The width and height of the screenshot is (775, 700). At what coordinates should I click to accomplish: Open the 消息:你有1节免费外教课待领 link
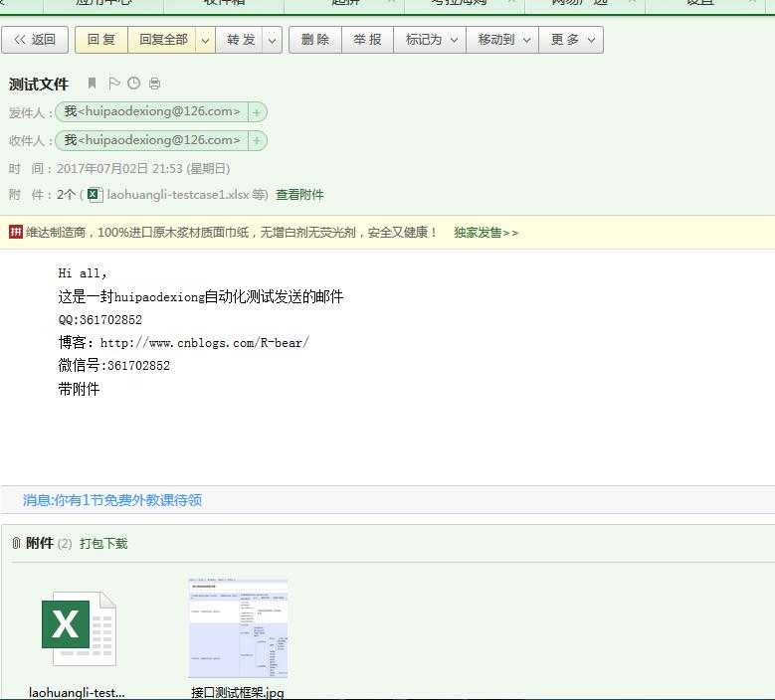point(112,500)
